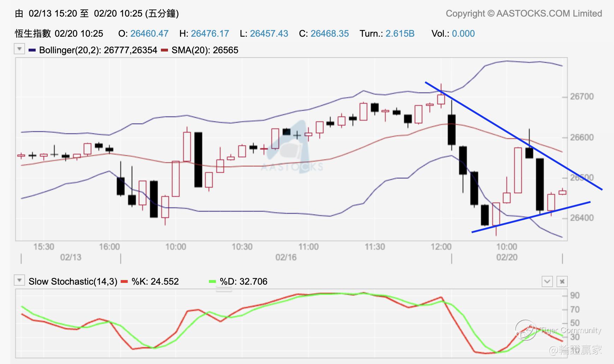614x364 pixels.
Task: Click the 11:00 time axis label
Action: click(308, 247)
